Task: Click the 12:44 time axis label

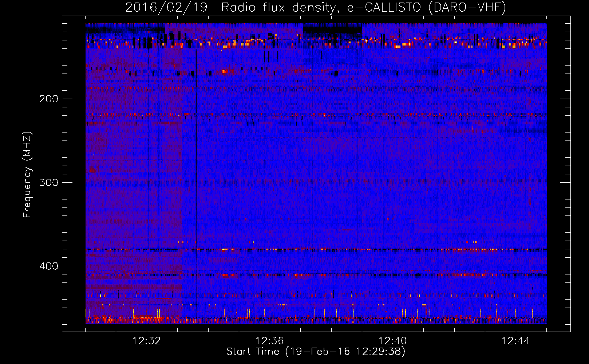Action: click(x=515, y=341)
